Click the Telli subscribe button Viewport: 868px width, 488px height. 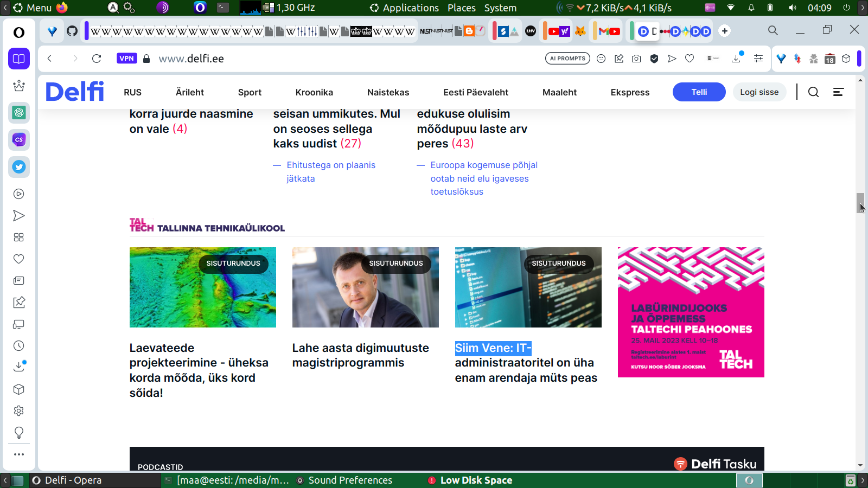click(699, 92)
